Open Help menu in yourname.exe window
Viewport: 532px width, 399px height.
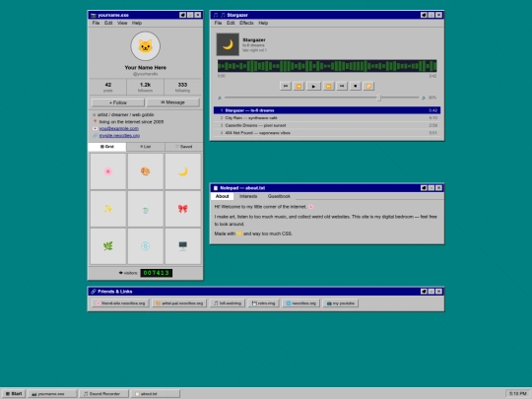click(137, 23)
